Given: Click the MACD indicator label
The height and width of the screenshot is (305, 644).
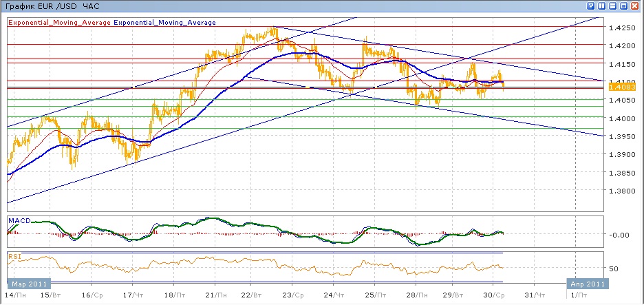Looking at the screenshot, I should [x=19, y=221].
